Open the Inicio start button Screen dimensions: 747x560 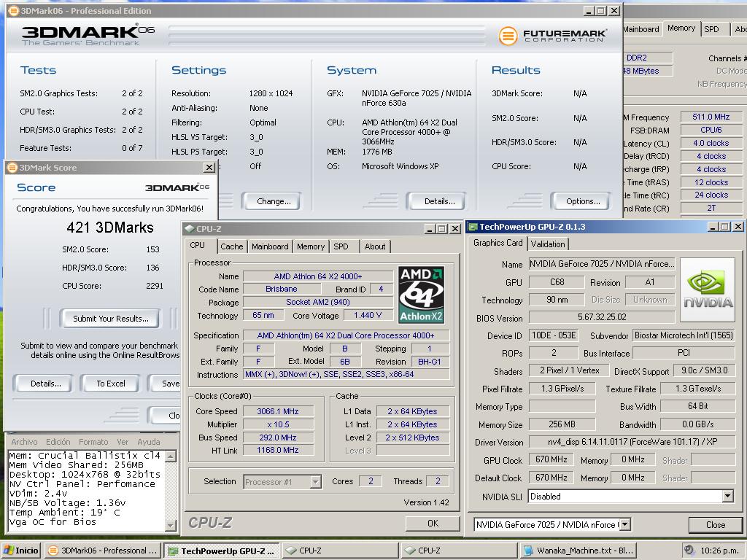click(20, 551)
